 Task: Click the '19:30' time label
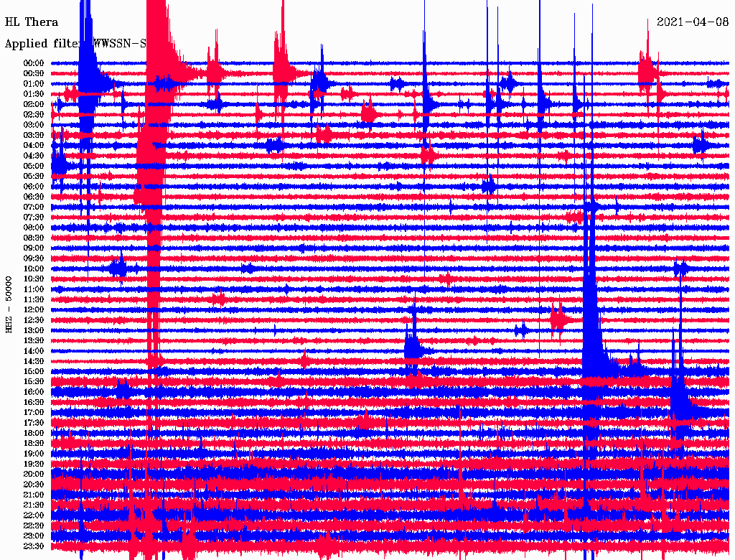coord(34,464)
